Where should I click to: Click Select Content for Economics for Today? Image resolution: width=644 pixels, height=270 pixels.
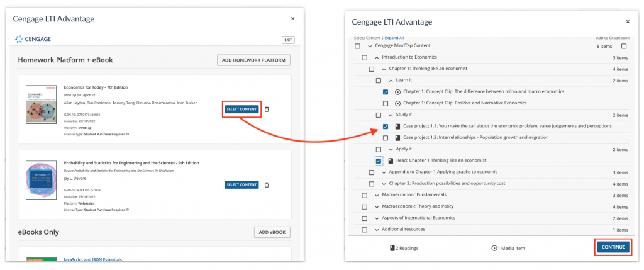241,110
